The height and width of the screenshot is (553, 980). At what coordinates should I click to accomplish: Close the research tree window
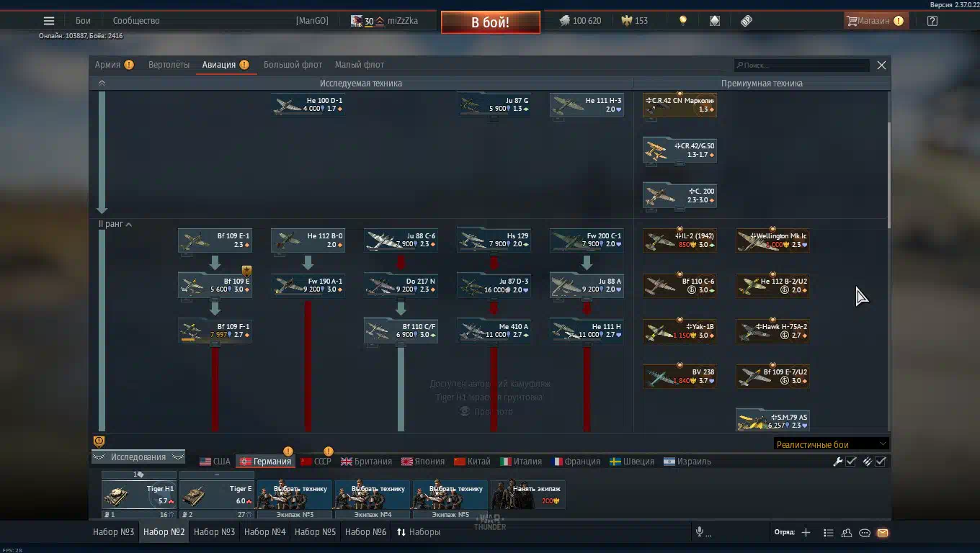click(881, 65)
